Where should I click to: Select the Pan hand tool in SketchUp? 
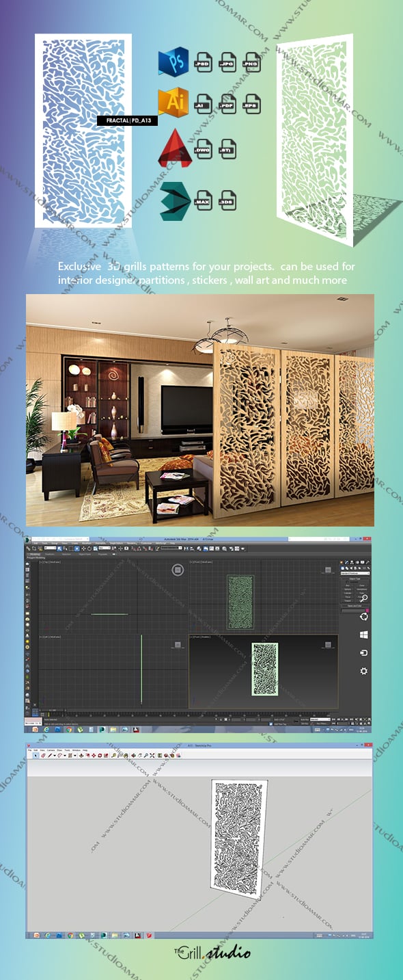140,755
